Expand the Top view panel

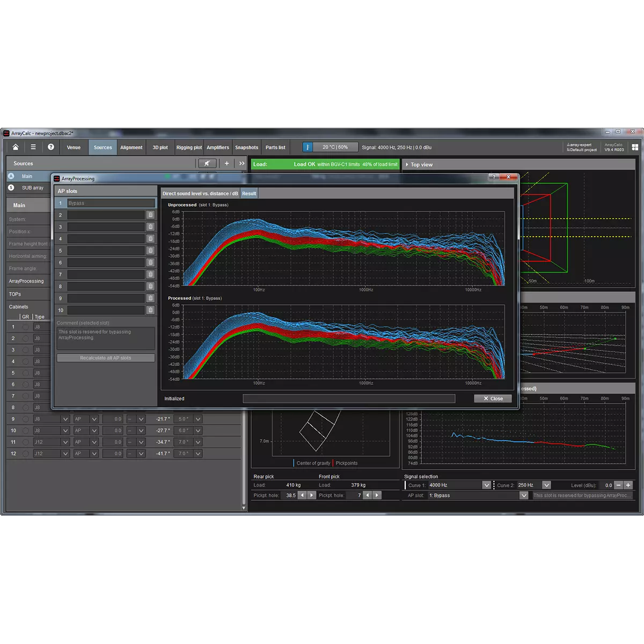[407, 165]
